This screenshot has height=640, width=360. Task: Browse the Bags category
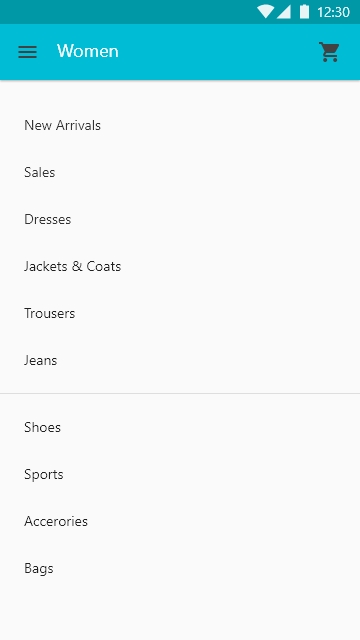point(180,568)
